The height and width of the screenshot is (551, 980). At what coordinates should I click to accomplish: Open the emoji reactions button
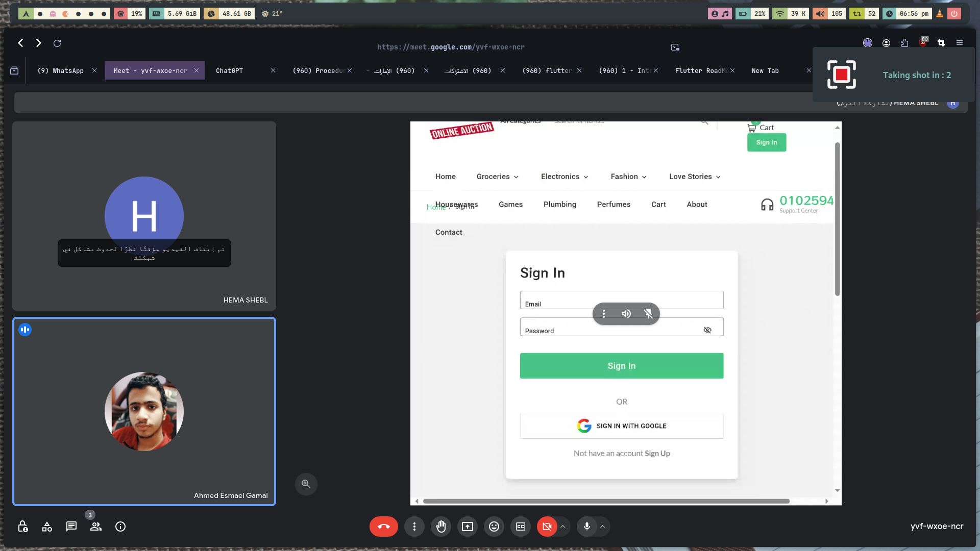(x=494, y=527)
